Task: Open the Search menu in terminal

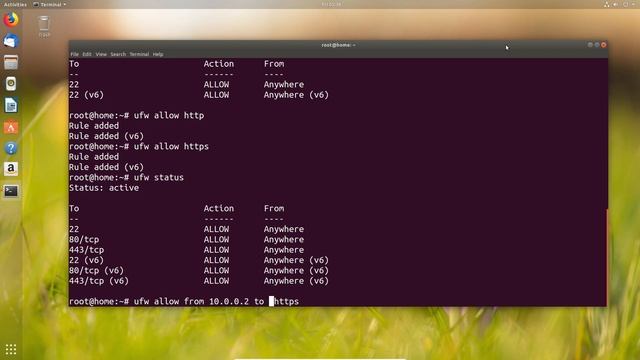Action: tap(118, 54)
